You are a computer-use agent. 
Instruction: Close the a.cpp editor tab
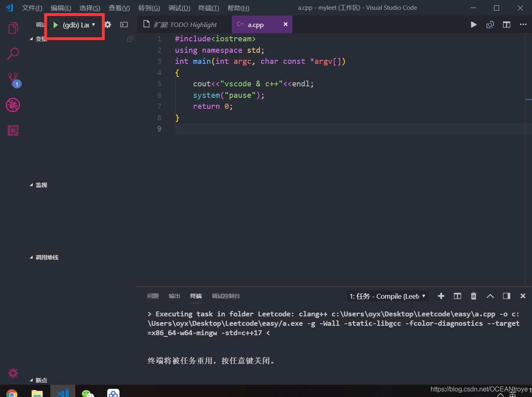pos(286,25)
